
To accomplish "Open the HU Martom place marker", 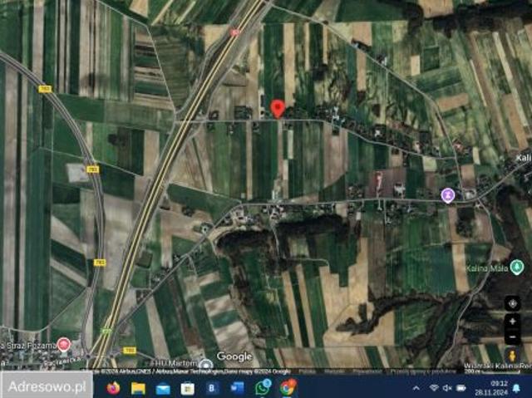I will click(205, 365).
